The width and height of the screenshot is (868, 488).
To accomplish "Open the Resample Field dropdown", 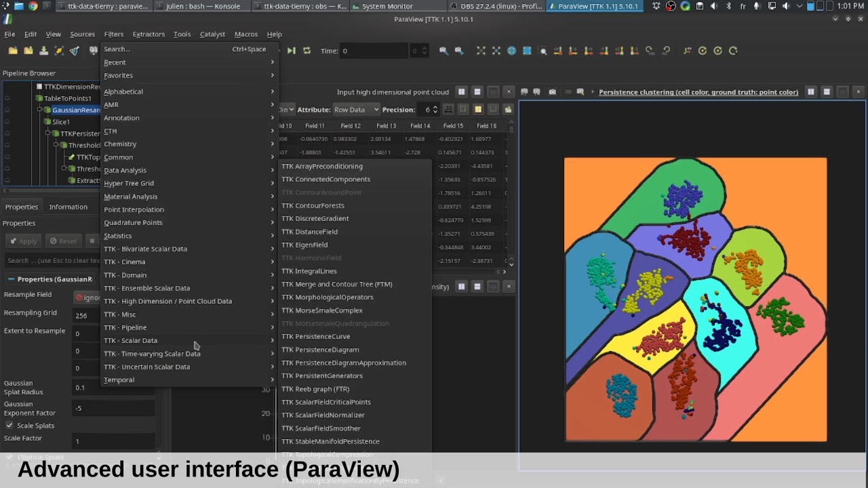I will pyautogui.click(x=87, y=297).
